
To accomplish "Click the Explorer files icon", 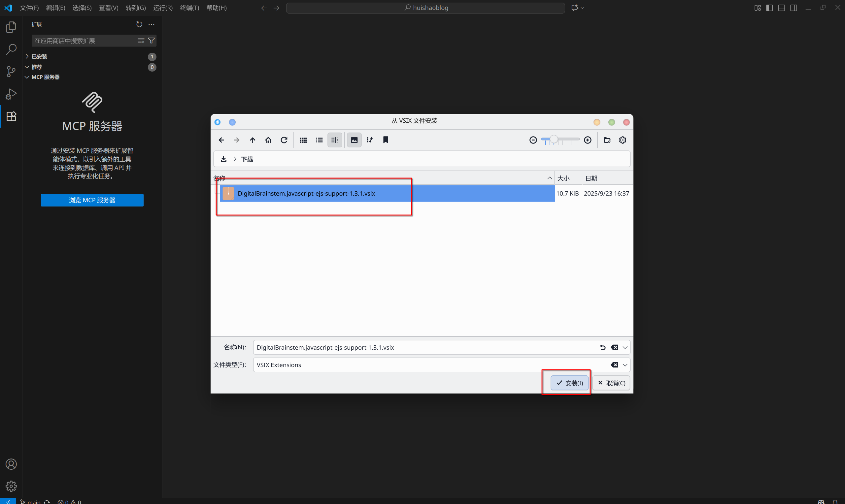I will [x=11, y=27].
